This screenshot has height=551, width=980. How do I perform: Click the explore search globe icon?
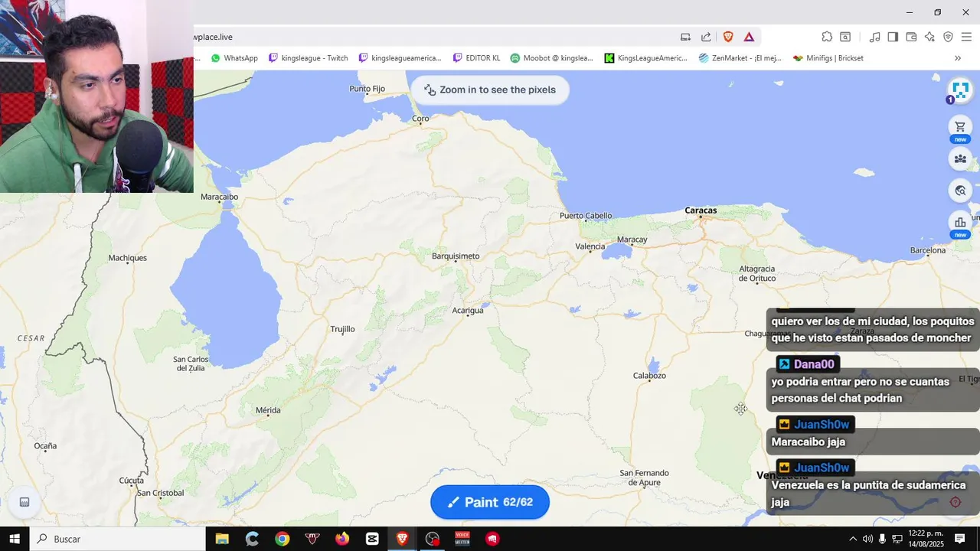point(960,191)
